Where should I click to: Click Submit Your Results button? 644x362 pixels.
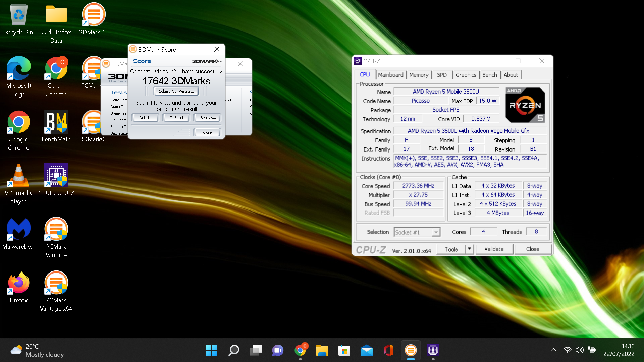pyautogui.click(x=176, y=91)
